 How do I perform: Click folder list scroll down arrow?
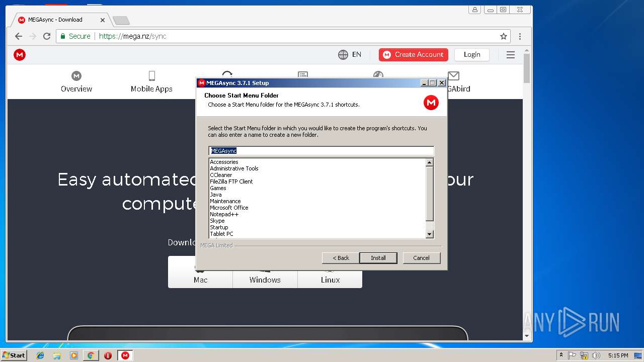[x=429, y=234]
